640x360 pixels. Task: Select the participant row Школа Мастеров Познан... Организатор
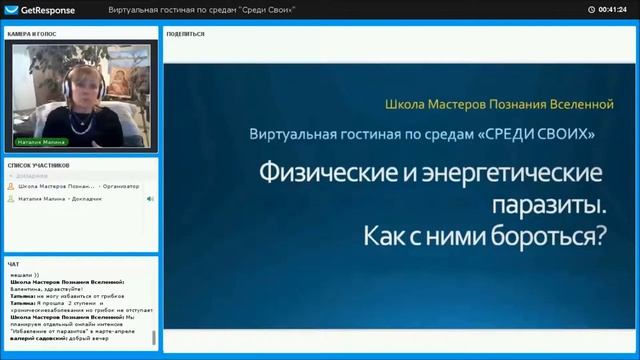80,186
